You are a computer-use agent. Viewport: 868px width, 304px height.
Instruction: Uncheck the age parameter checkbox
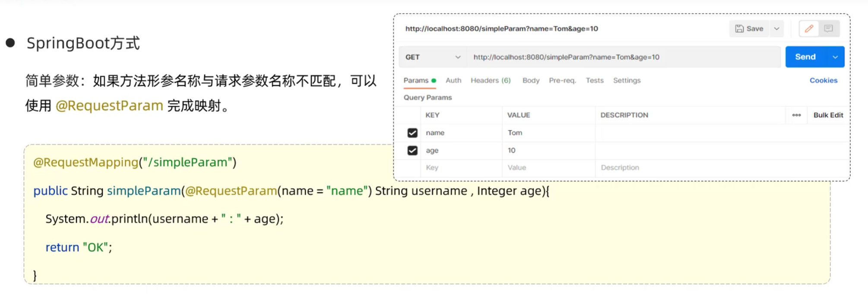pyautogui.click(x=412, y=150)
